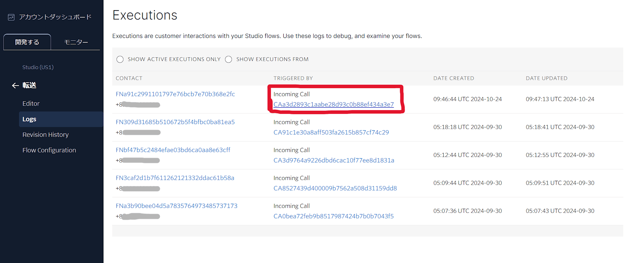Screen dimensions: 644x263
Task: Click the CONTACT column header
Action: (x=129, y=78)
